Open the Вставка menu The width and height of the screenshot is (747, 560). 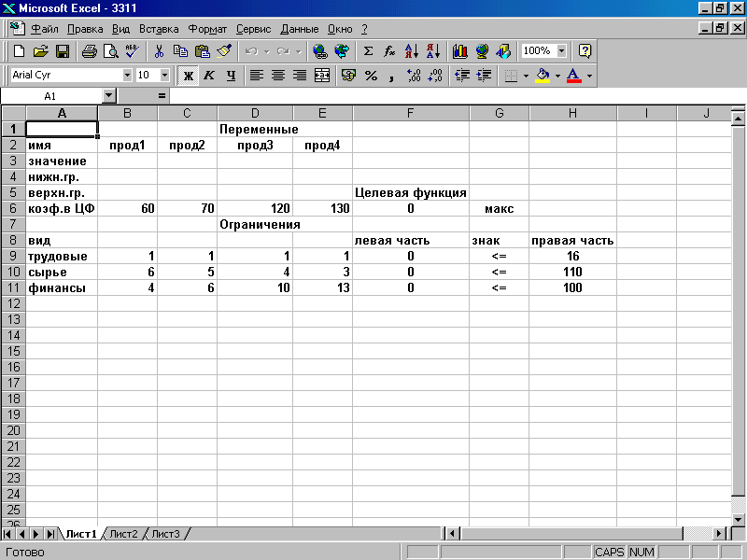(159, 29)
